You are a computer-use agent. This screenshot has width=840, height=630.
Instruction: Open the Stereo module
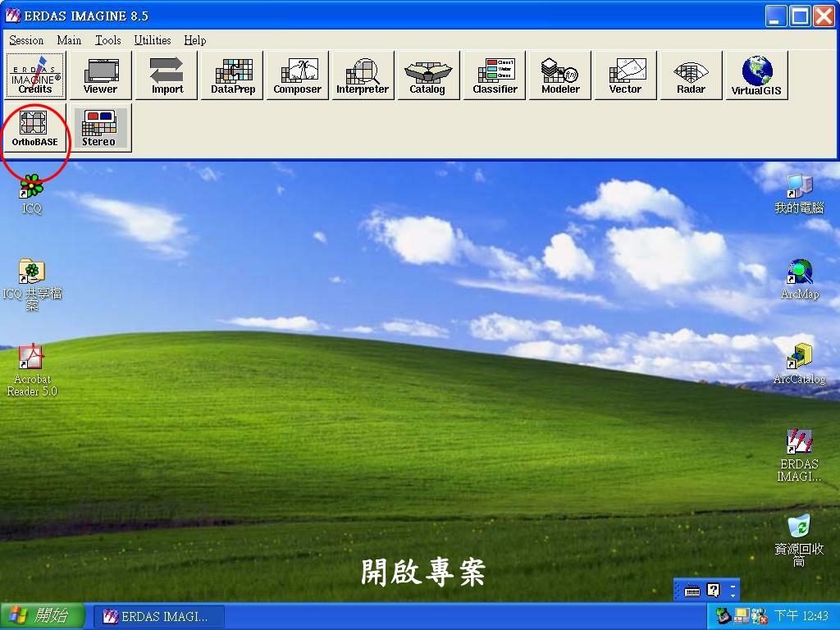pyautogui.click(x=101, y=128)
